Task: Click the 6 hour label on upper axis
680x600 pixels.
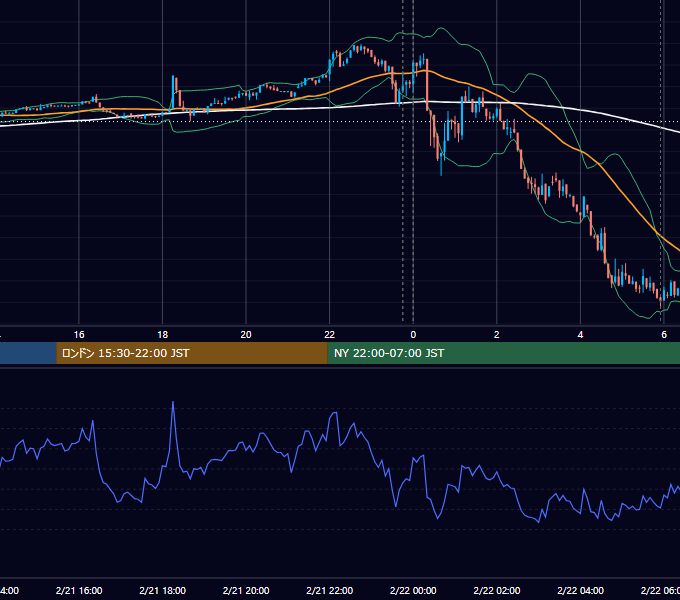Action: pos(664,335)
